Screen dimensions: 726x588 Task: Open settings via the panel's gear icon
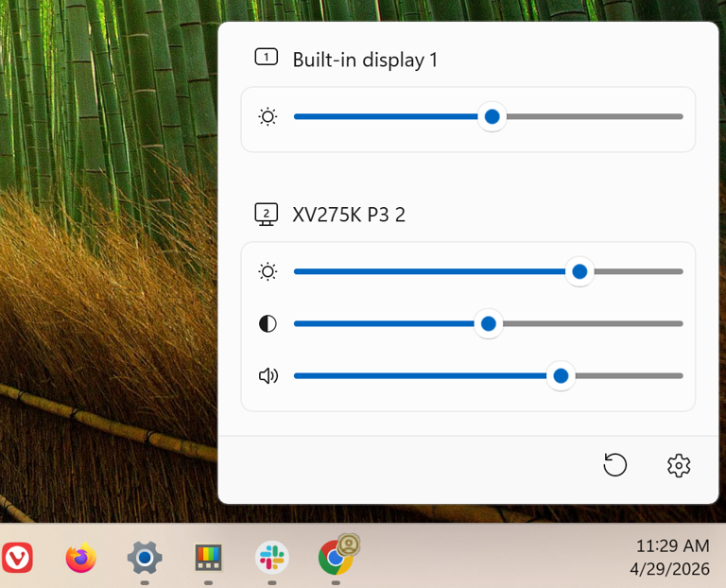tap(678, 465)
